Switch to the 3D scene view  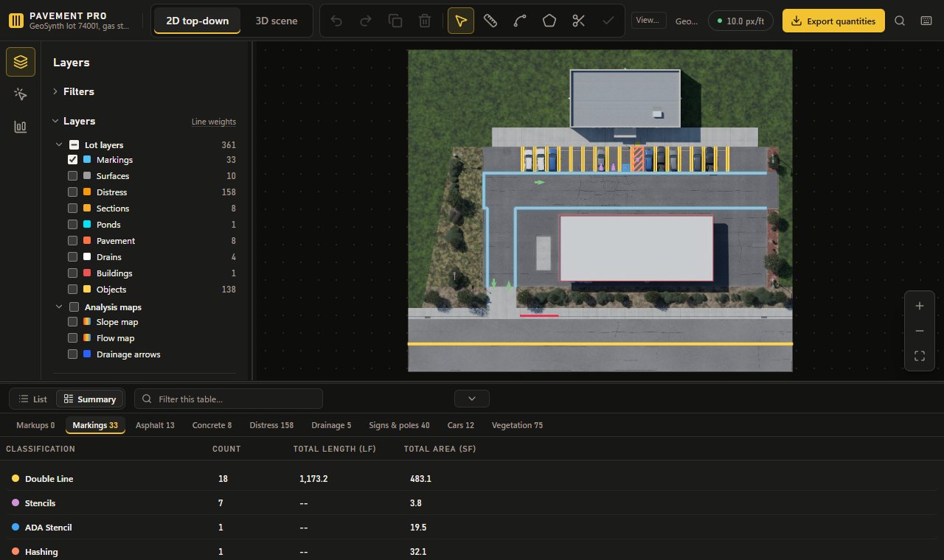[277, 21]
